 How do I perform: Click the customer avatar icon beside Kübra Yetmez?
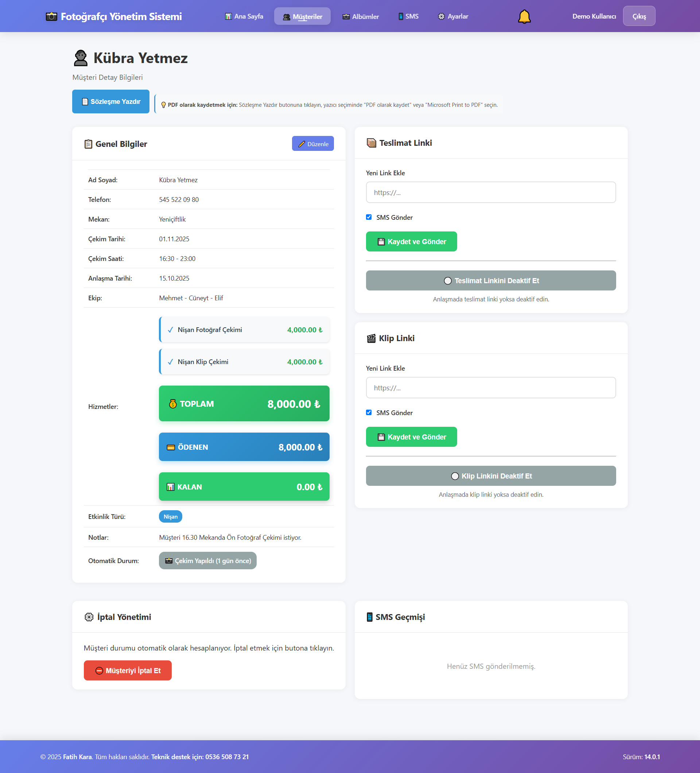pyautogui.click(x=81, y=58)
